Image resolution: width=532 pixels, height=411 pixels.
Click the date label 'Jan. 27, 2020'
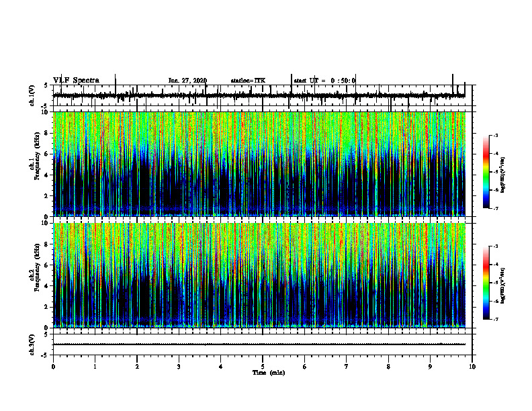(187, 81)
